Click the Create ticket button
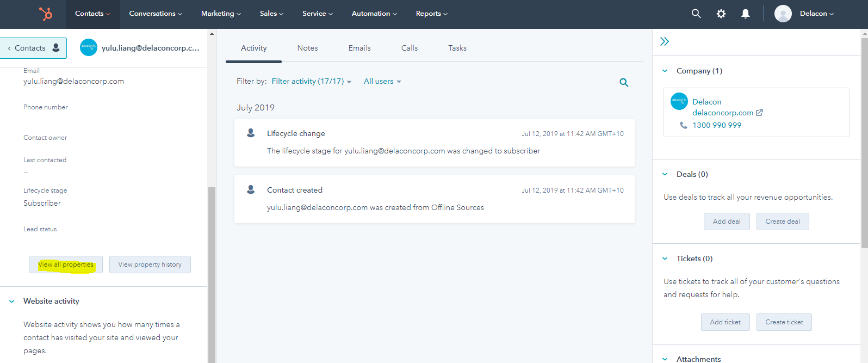The image size is (868, 363). point(784,322)
